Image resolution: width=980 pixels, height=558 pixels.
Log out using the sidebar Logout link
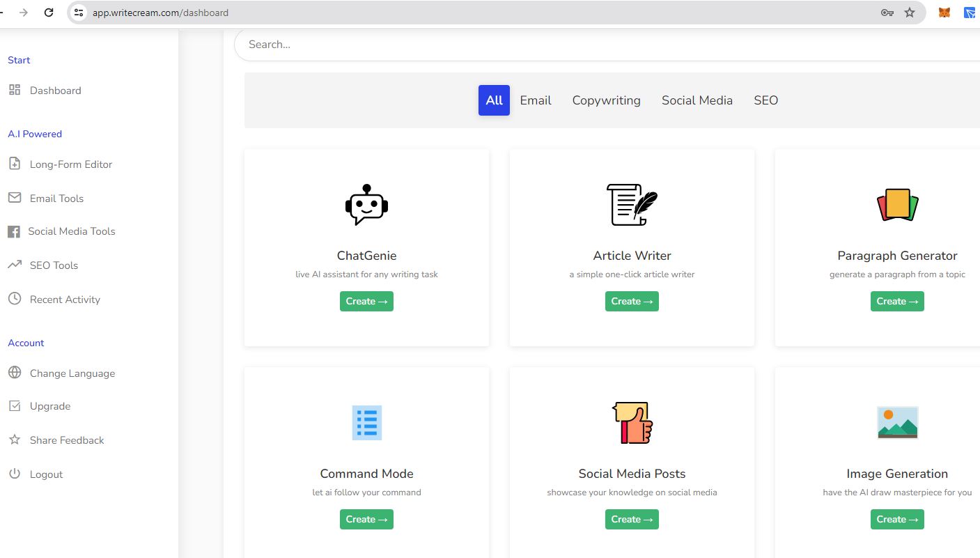pos(46,474)
